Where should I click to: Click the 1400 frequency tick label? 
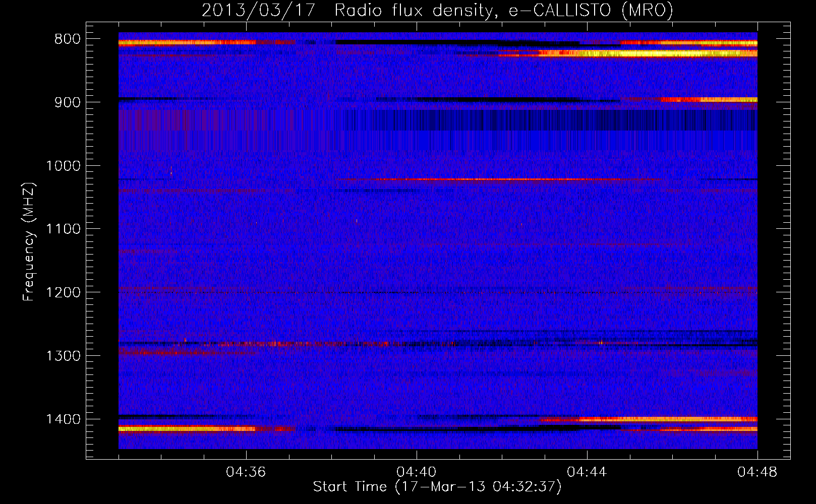tap(63, 419)
